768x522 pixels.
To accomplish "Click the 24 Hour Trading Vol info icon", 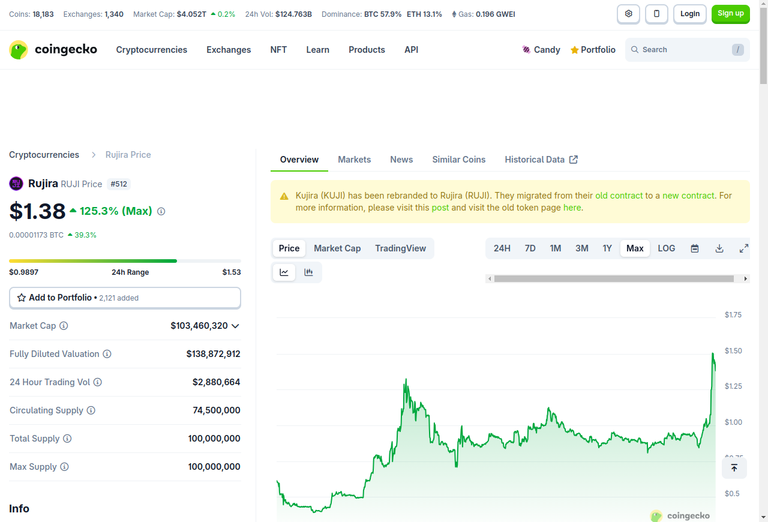I will (x=97, y=382).
